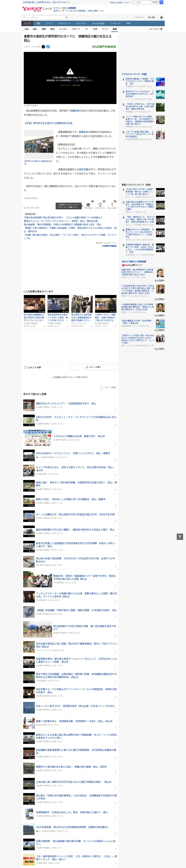The height and width of the screenshot is (868, 186).
Task: Open paid article 白髪が自民・森山裕幹事長
Action: (x=138, y=272)
